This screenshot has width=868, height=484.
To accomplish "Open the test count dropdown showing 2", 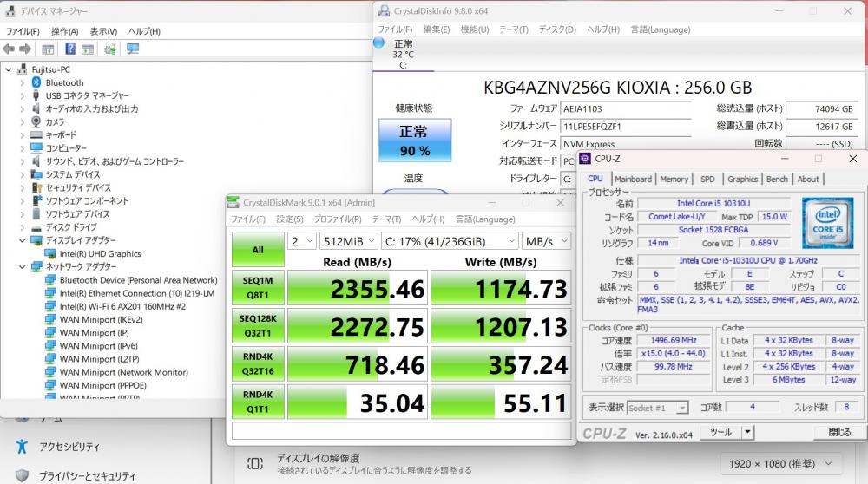I will 302,242.
